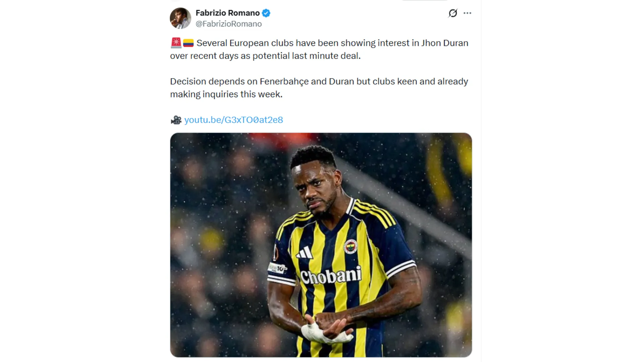Open the Grok explain-post icon
Viewport: 644px width, 362px height.
(453, 13)
